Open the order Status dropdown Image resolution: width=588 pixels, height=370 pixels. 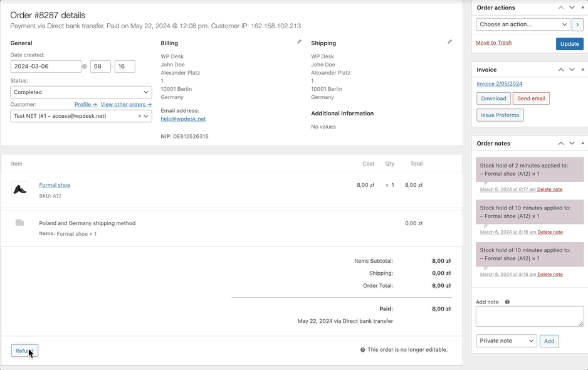81,92
